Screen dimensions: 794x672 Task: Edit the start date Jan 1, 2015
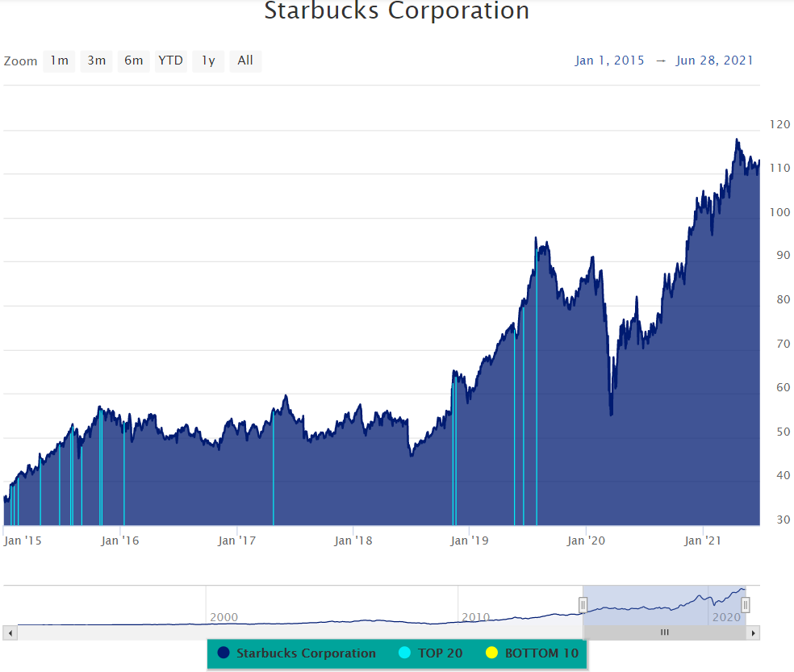(609, 61)
